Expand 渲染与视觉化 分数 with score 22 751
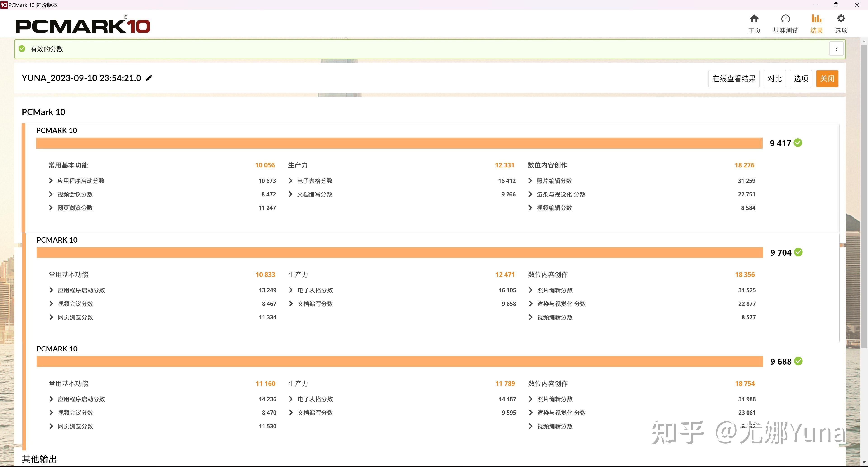 [530, 194]
